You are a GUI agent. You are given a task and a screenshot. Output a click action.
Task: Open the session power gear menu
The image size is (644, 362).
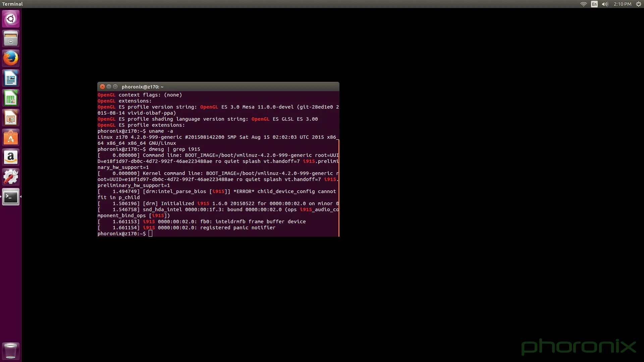[x=639, y=4]
